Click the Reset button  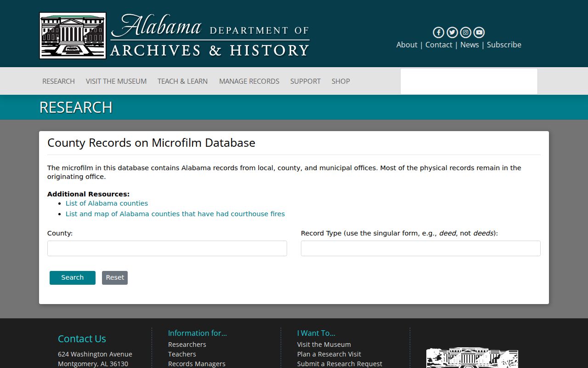point(115,278)
